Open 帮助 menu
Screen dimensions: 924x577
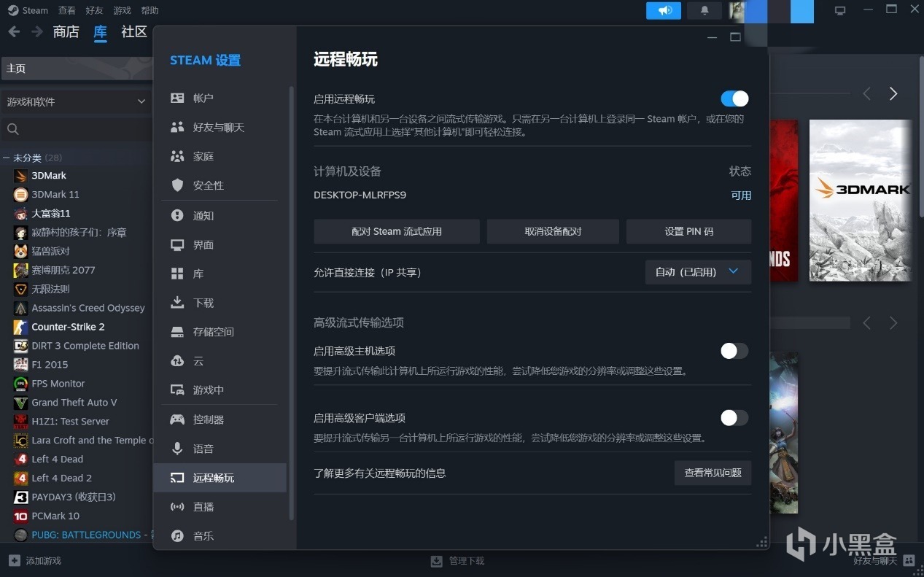coord(150,10)
